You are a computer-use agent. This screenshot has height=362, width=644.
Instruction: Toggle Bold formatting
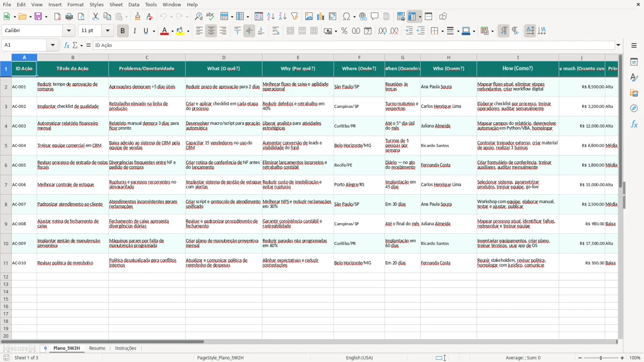click(123, 31)
